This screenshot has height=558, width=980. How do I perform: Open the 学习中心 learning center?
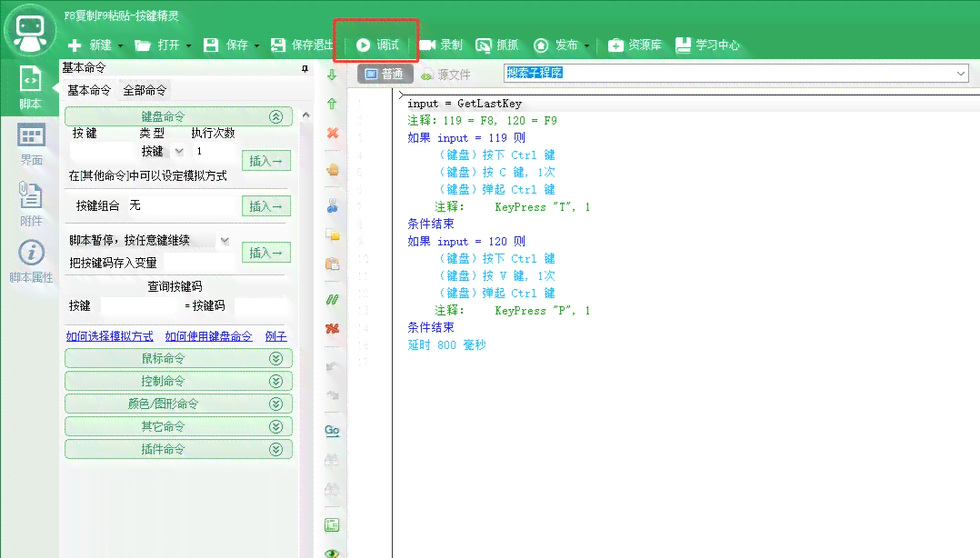click(x=707, y=45)
